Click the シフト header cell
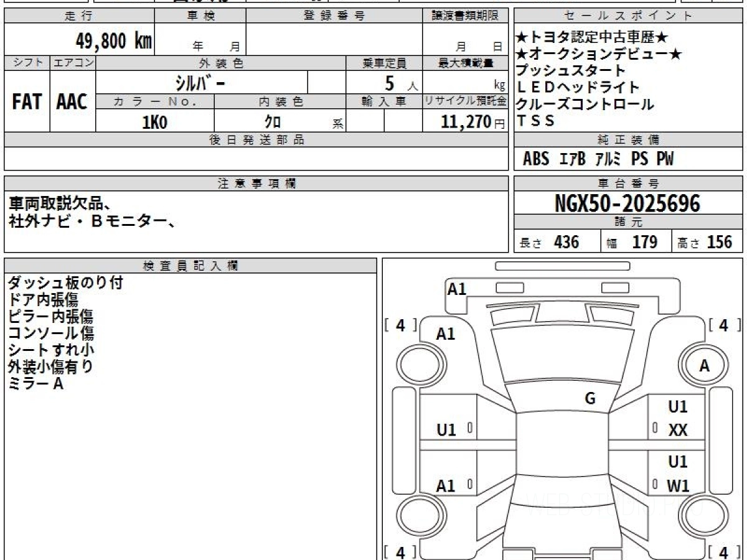747x560 pixels. pyautogui.click(x=27, y=63)
